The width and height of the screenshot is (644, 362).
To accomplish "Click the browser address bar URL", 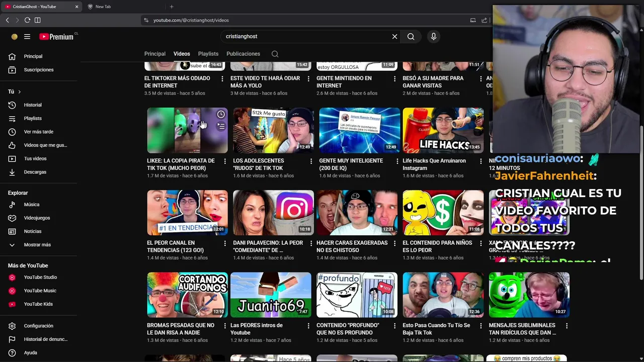I will (x=191, y=20).
